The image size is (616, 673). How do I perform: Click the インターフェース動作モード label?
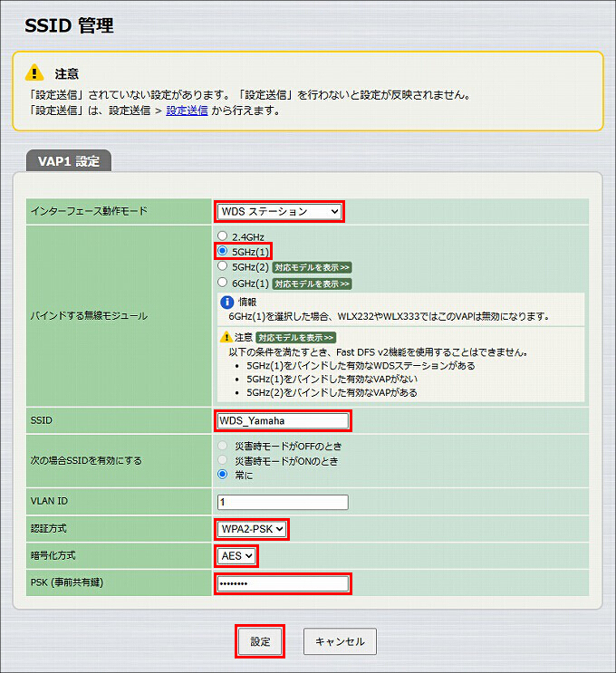pyautogui.click(x=89, y=211)
